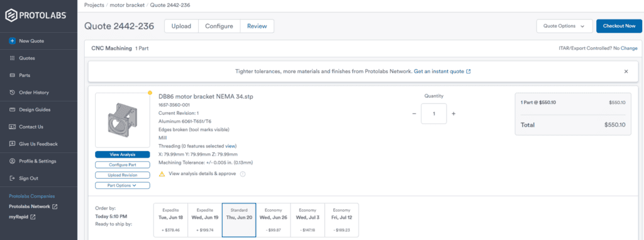This screenshot has width=644, height=240.
Task: Click the Checkout Now button
Action: [619, 26]
